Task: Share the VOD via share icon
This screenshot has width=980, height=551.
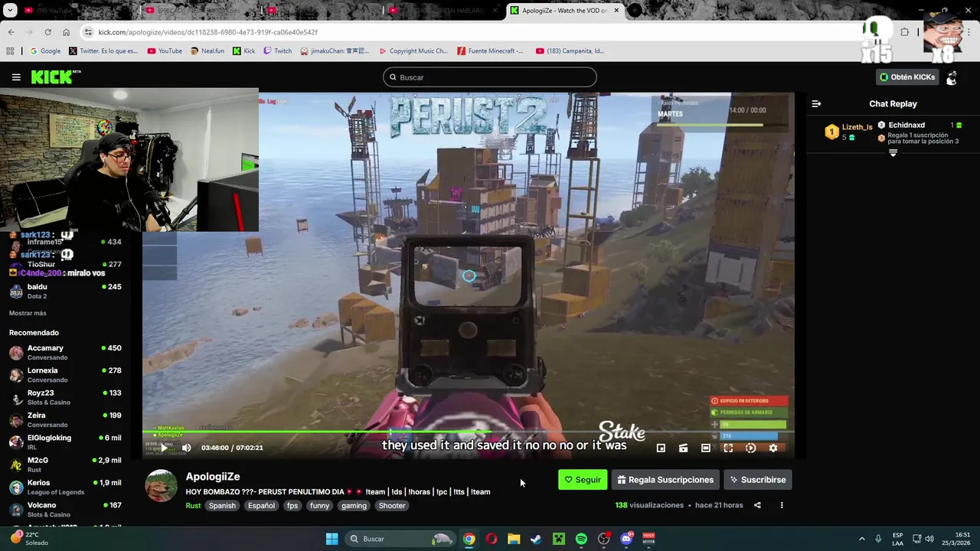Action: coord(757,505)
